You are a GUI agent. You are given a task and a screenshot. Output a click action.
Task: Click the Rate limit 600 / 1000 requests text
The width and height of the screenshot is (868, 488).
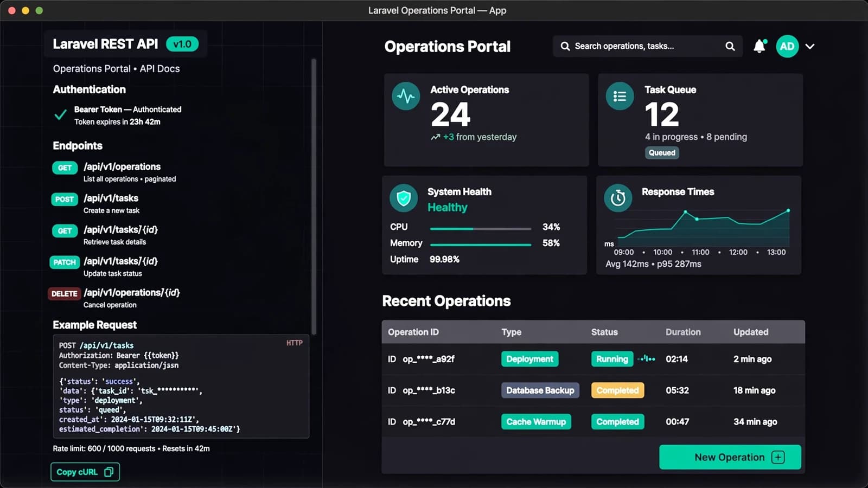pos(104,448)
